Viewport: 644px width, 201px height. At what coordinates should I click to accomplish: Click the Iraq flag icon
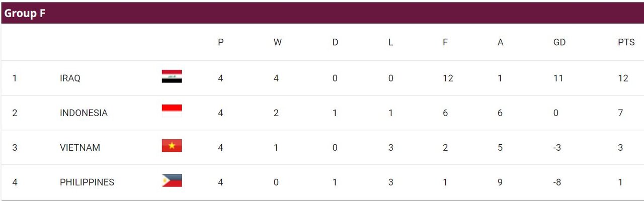[x=172, y=76]
